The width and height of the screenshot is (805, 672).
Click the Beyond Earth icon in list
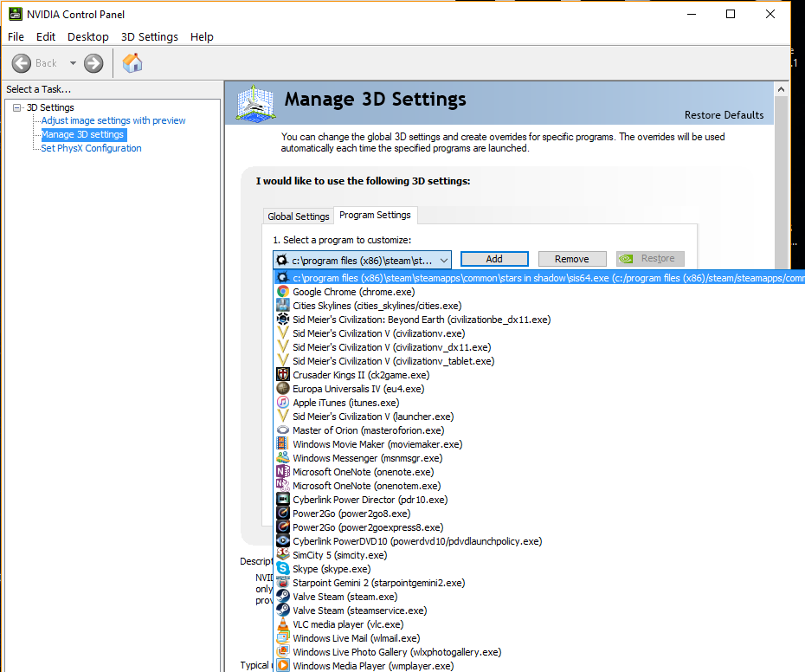pyautogui.click(x=283, y=319)
